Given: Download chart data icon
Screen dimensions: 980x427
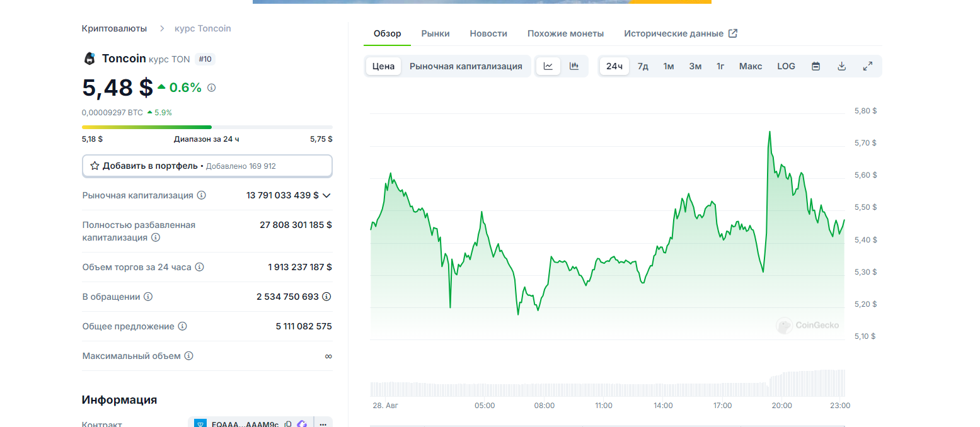Looking at the screenshot, I should pos(841,66).
